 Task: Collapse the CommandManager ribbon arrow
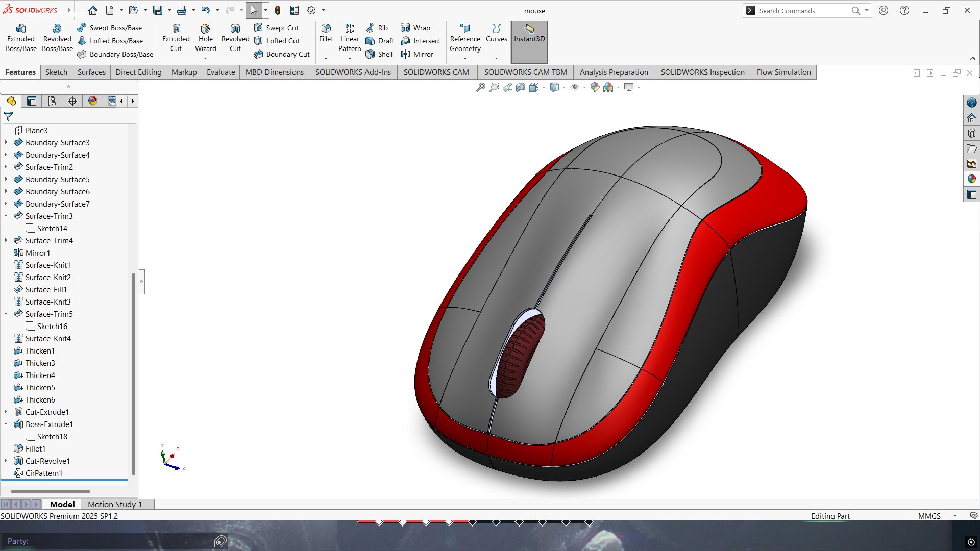coord(972,58)
